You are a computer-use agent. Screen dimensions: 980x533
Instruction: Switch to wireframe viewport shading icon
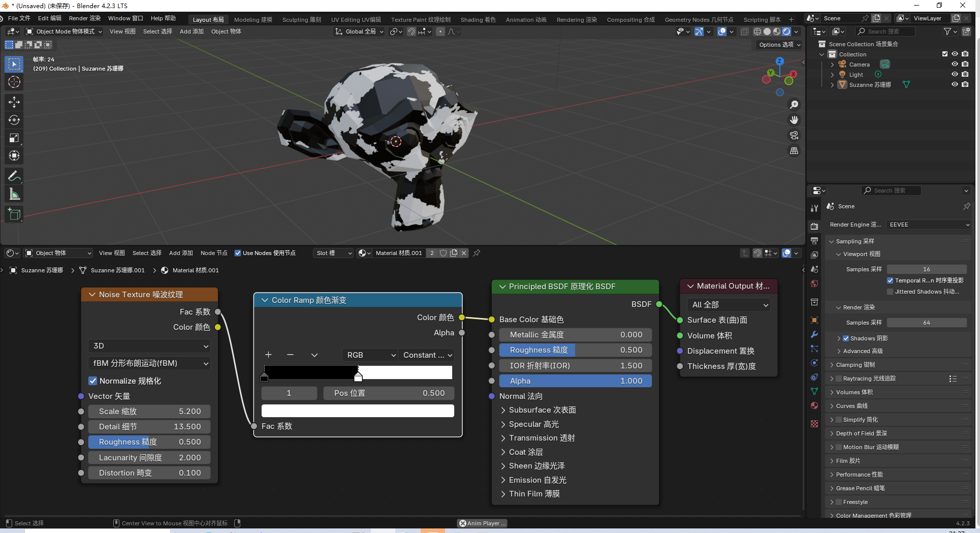(x=757, y=32)
